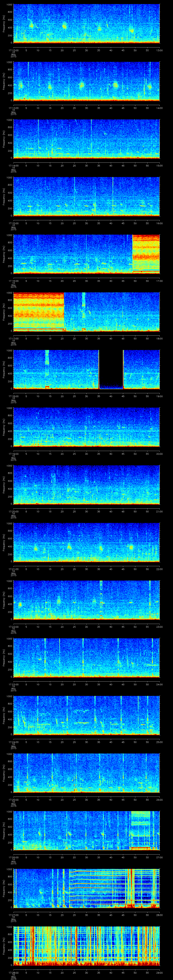
Task: Open the spectrogram panel starting at 17:14:00
Action: coord(86,139)
